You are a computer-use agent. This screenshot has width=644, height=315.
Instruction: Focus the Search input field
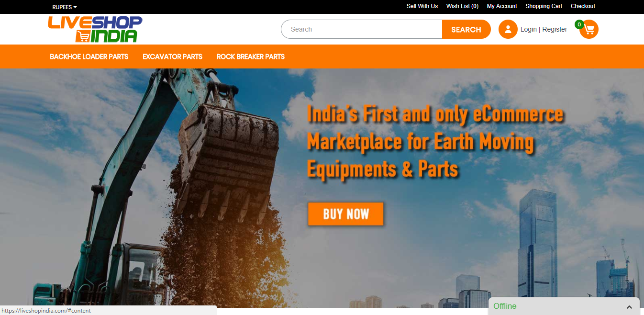[362, 29]
